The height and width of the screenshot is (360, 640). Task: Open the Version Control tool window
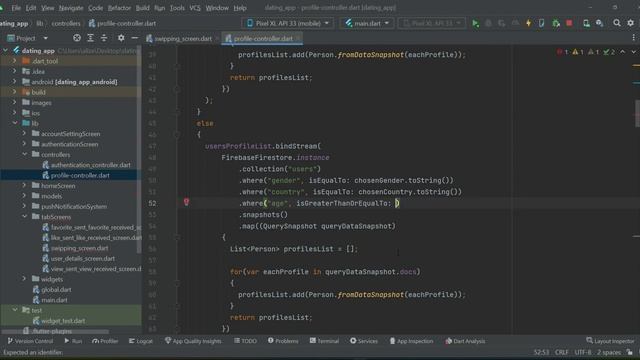30,341
